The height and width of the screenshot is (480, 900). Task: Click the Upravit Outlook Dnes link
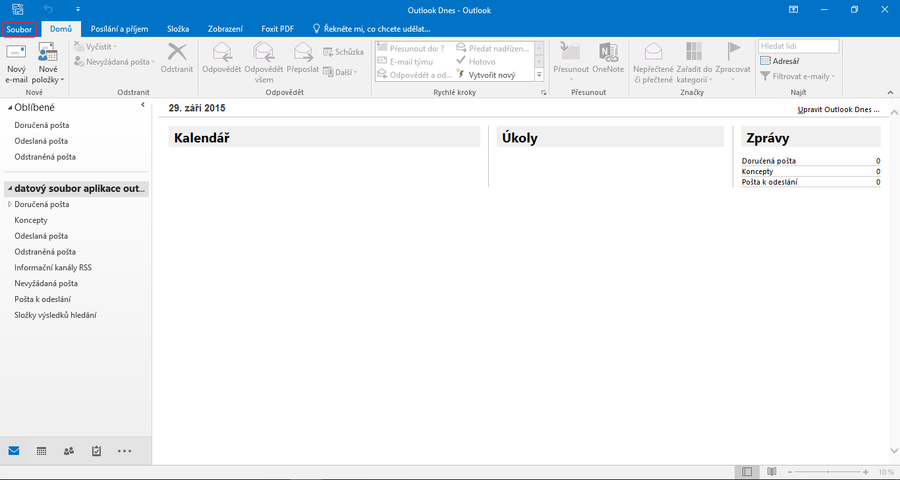tap(838, 108)
